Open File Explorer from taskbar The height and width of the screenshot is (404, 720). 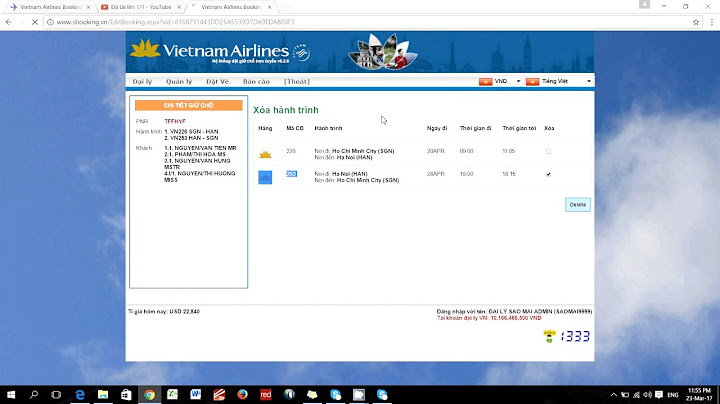click(x=103, y=394)
